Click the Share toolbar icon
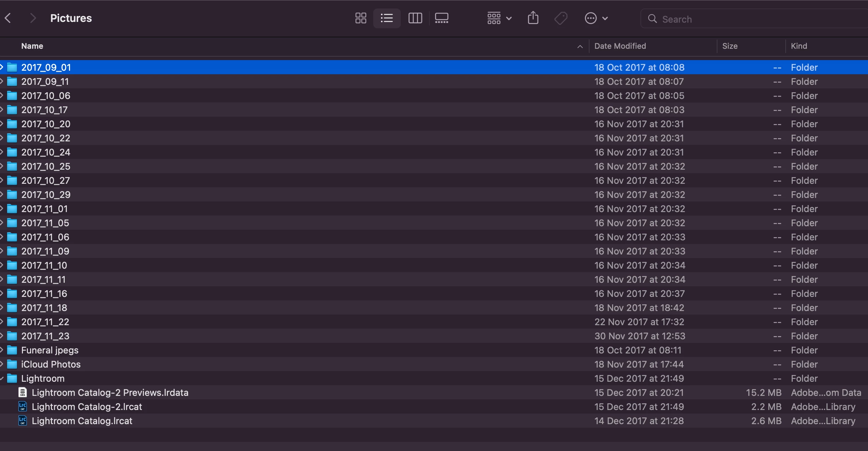868x451 pixels. 533,18
